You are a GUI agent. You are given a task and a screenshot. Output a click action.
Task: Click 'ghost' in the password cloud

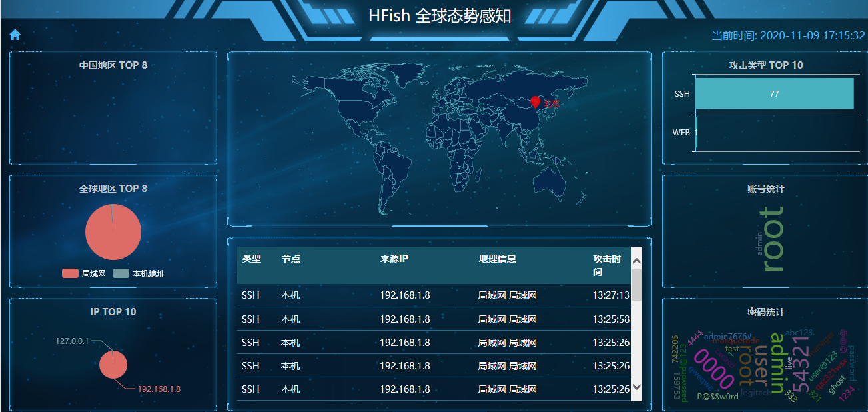838,385
